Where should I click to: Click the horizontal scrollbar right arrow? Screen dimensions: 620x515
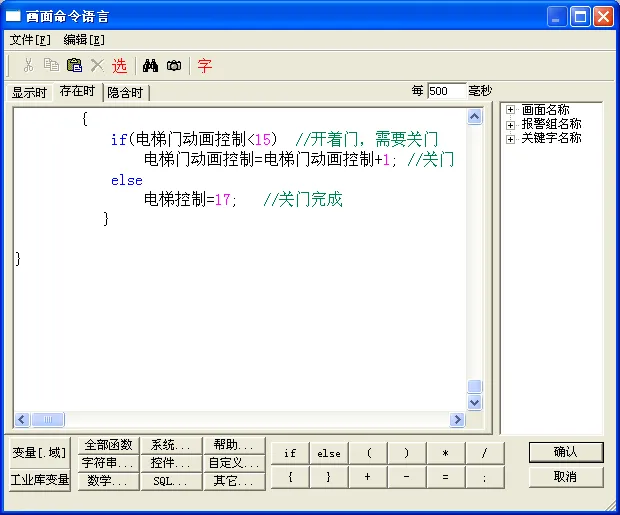tap(457, 419)
